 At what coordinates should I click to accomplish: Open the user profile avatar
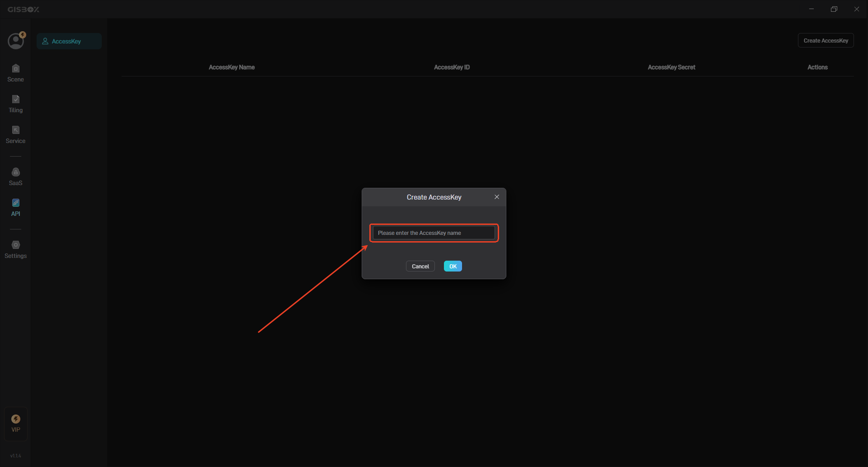point(15,40)
